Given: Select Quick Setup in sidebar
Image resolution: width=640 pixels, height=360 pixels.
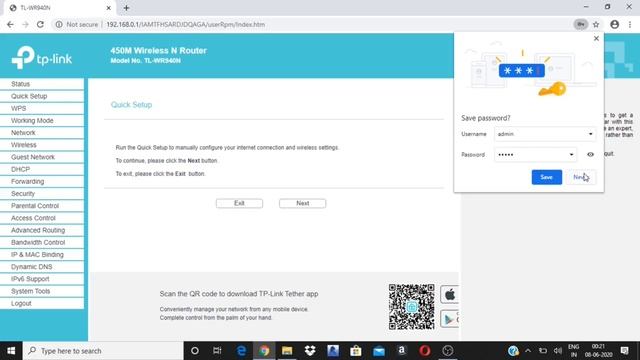Looking at the screenshot, I should [42, 96].
